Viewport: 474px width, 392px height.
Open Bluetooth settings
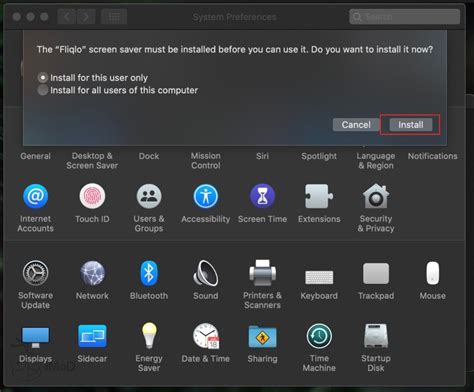(x=149, y=273)
